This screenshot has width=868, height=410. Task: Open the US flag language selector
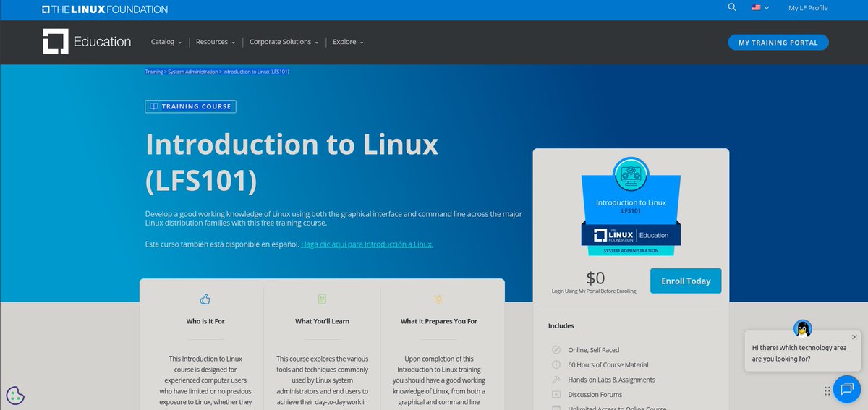coord(760,7)
